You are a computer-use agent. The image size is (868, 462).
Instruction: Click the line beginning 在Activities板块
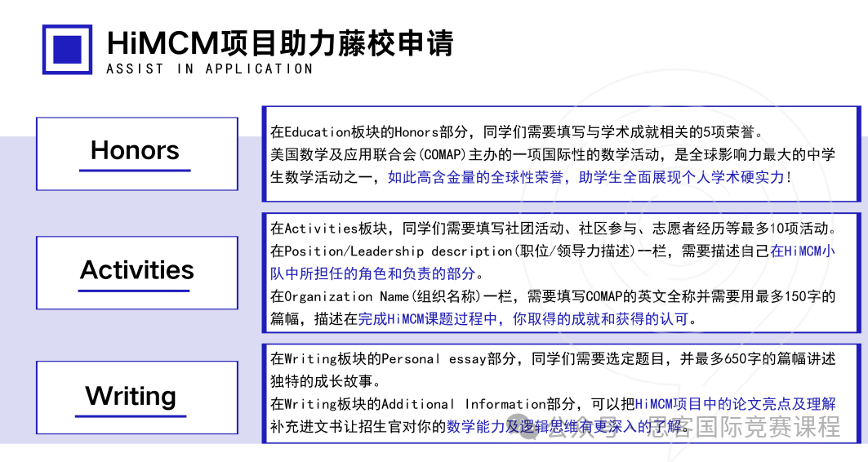coord(554,229)
